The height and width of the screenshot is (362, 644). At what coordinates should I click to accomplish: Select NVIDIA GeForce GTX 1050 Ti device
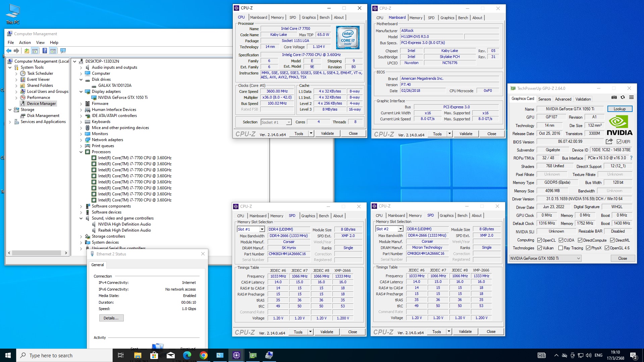[x=123, y=98]
